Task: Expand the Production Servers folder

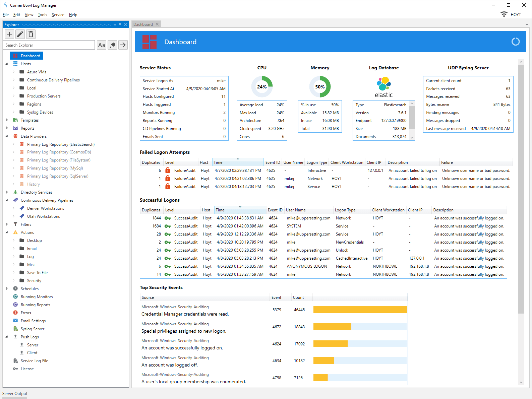Action: pyautogui.click(x=13, y=96)
